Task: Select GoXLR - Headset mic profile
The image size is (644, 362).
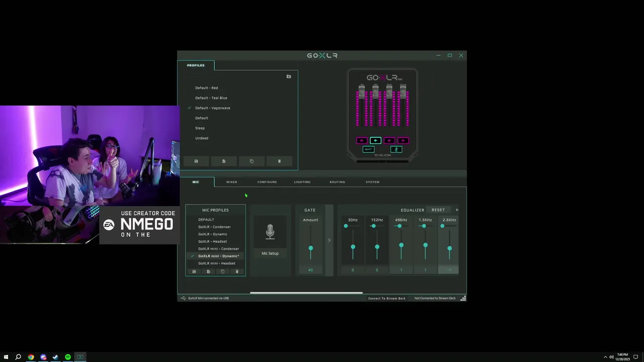Action: coord(212,241)
